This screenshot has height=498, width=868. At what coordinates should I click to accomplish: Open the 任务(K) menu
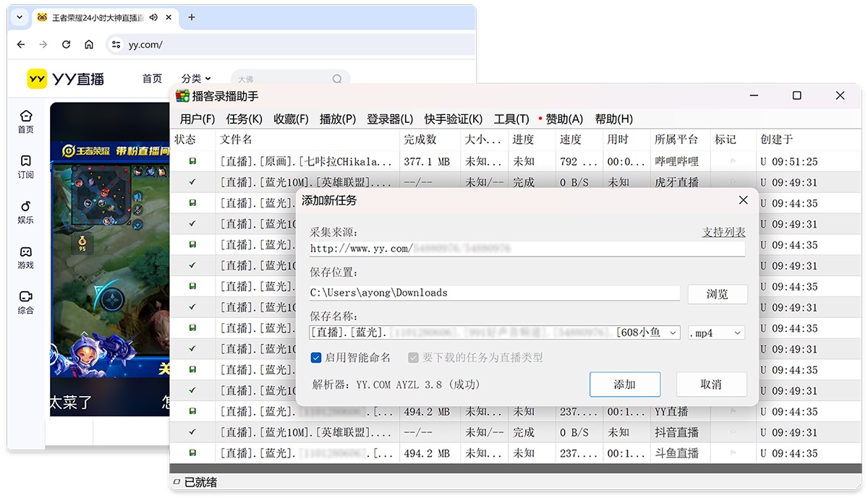[x=244, y=119]
